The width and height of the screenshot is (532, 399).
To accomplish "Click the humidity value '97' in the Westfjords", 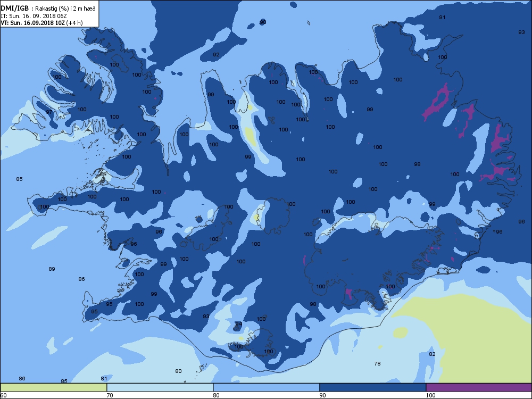I will (x=49, y=112).
